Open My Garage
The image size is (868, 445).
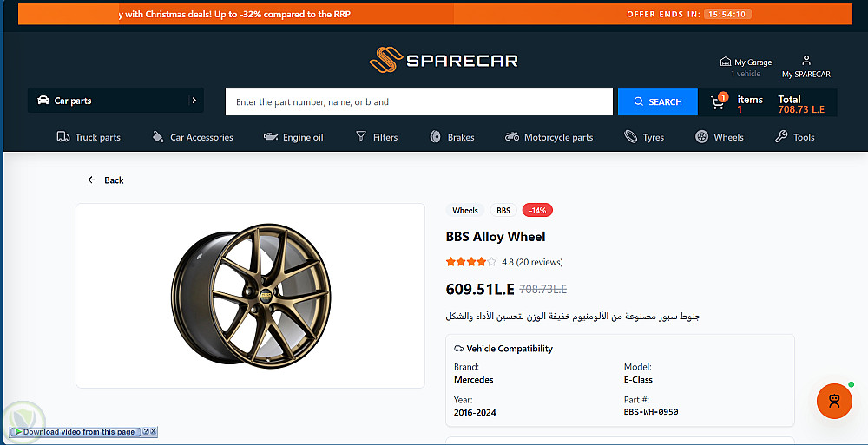point(746,62)
